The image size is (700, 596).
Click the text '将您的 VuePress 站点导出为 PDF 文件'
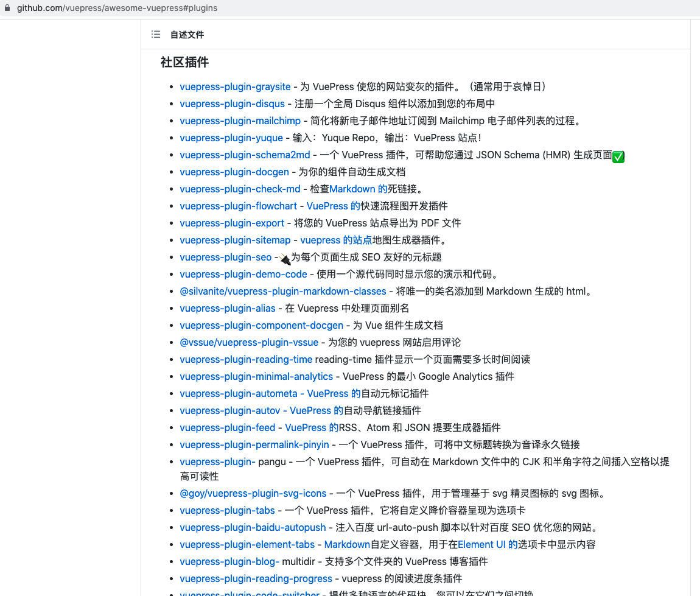pos(377,223)
